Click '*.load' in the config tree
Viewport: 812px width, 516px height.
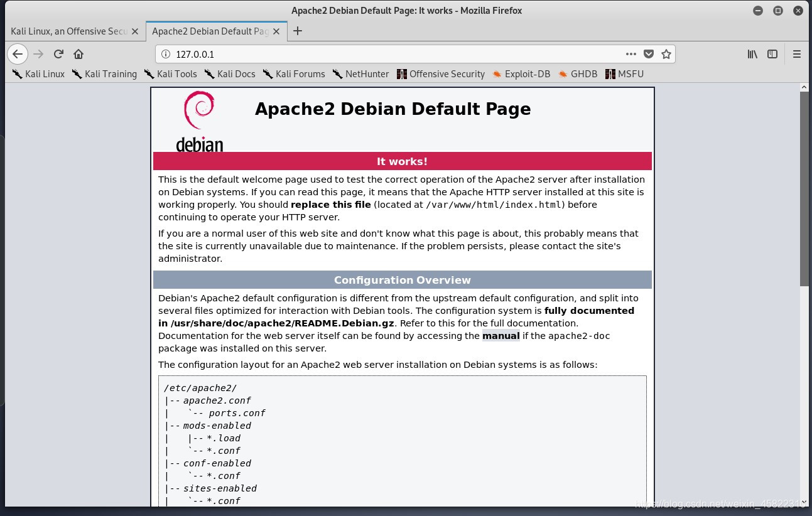pos(224,438)
